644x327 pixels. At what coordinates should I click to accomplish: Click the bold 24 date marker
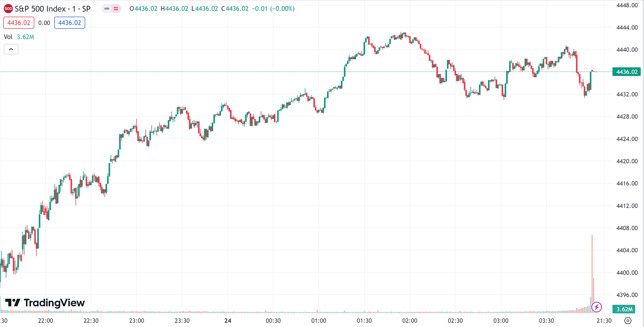pos(228,321)
